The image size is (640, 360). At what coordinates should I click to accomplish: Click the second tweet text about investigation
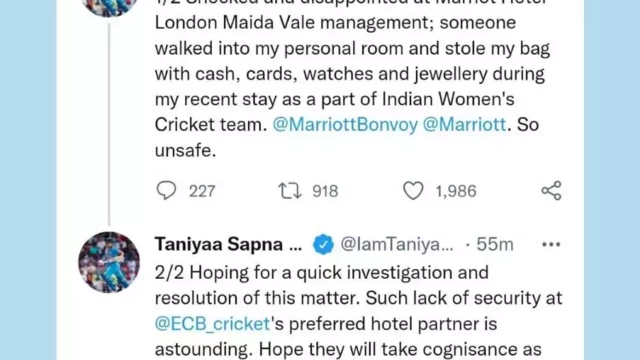(x=358, y=312)
